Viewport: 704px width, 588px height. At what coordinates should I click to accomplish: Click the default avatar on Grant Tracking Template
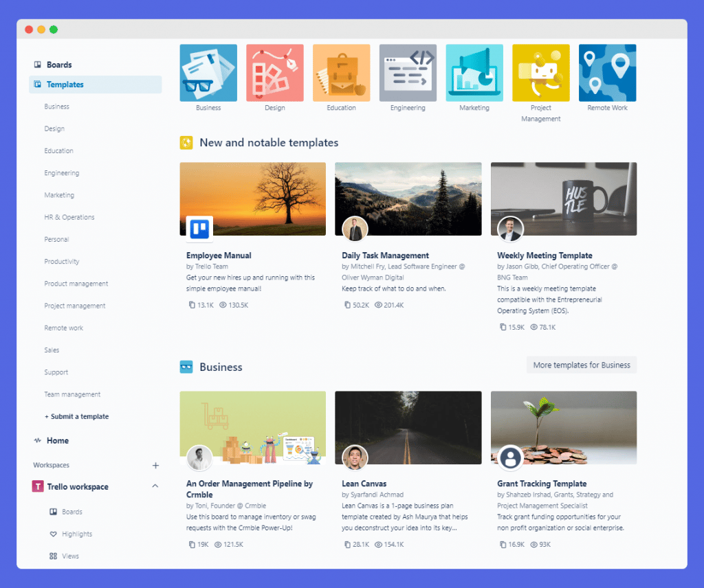coord(510,457)
